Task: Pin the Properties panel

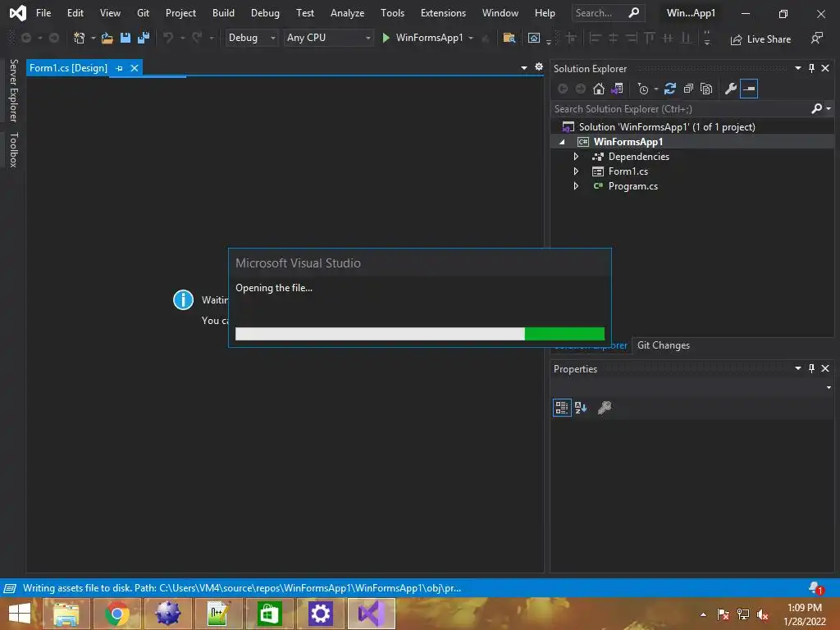Action: (x=811, y=368)
